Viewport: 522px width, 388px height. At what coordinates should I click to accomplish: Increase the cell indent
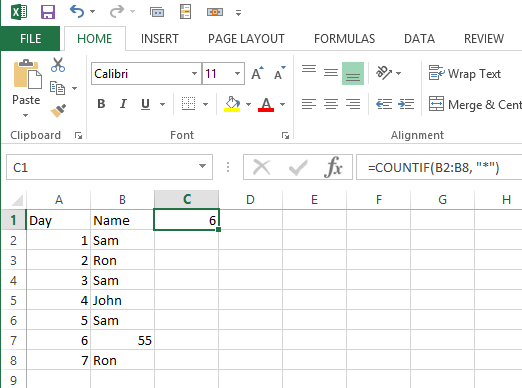pos(406,104)
